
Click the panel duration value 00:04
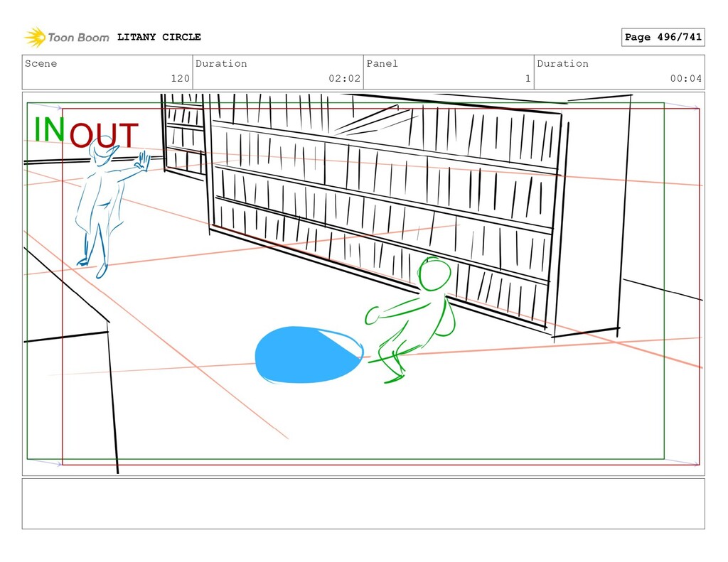(x=686, y=78)
